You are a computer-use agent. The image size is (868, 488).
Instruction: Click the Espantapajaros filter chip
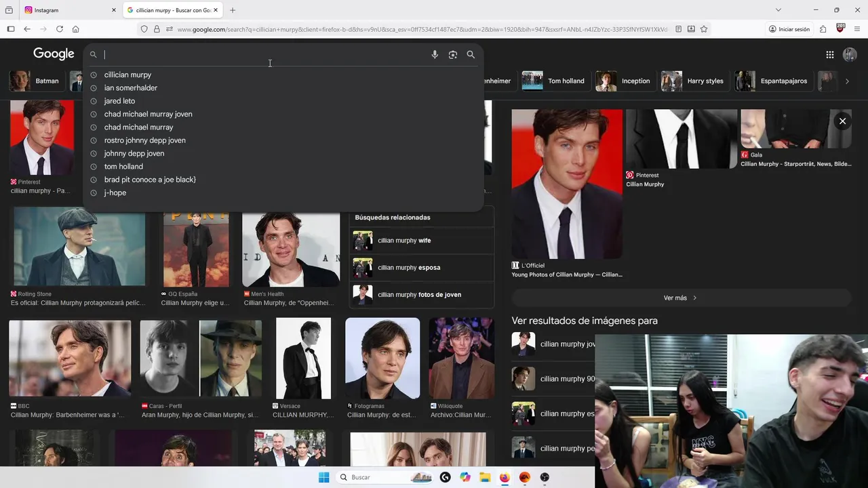pos(773,81)
